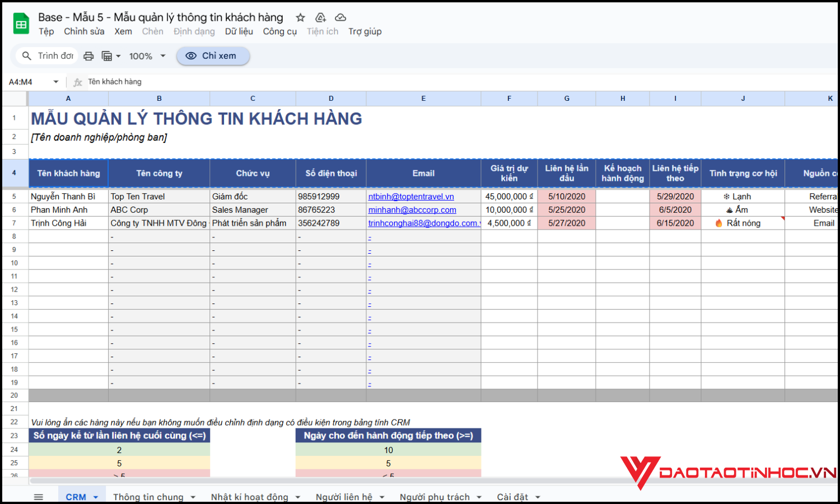
Task: Click the print icon in toolbar
Action: pyautogui.click(x=88, y=56)
